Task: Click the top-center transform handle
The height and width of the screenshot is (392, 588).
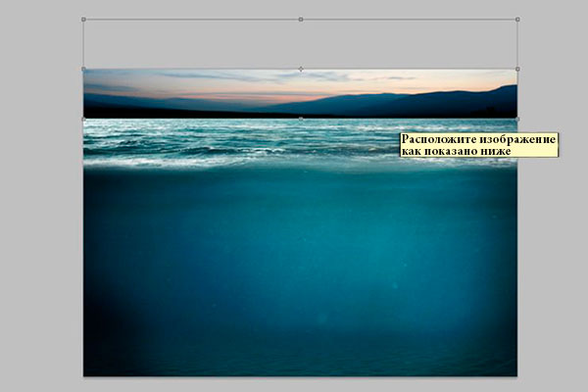Action: (301, 20)
